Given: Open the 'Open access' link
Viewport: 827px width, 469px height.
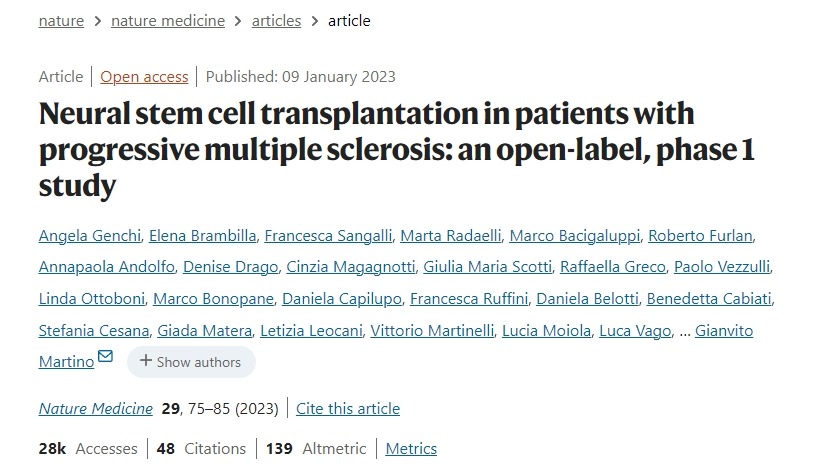Looking at the screenshot, I should tap(144, 77).
